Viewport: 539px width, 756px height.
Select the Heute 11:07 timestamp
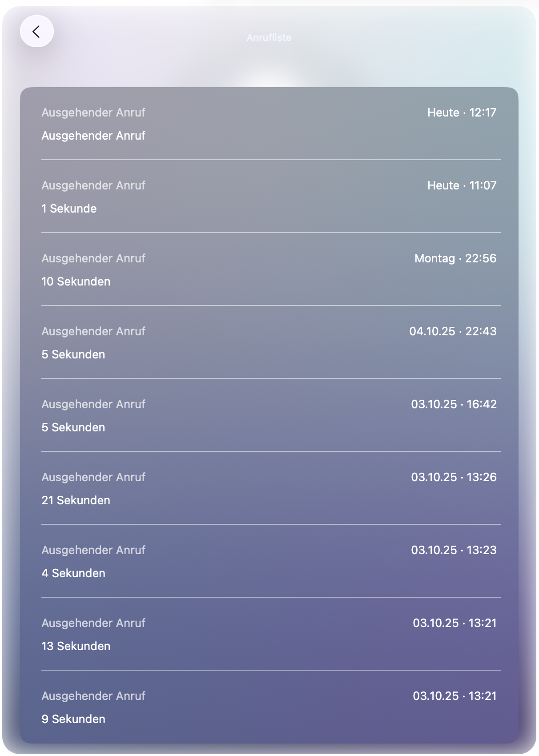462,185
